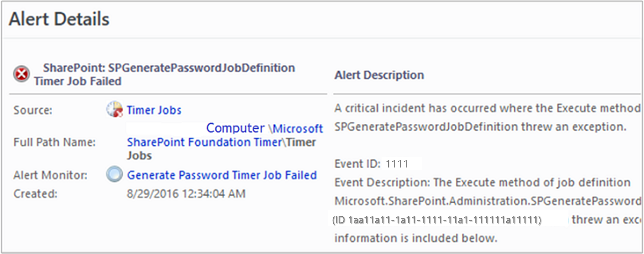The image size is (644, 254).
Task: Click the created date 8/29/2016 12:34:04 AM
Action: pos(186,194)
